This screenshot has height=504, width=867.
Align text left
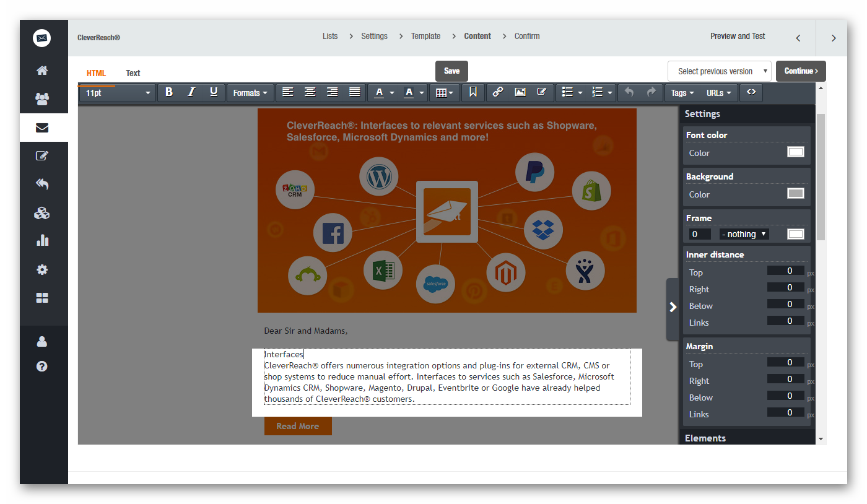[288, 92]
